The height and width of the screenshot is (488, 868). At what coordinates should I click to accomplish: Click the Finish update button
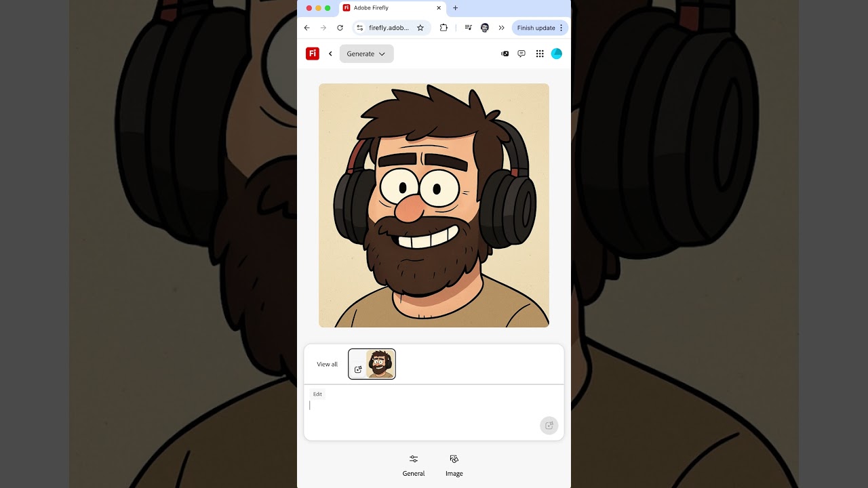coord(536,28)
